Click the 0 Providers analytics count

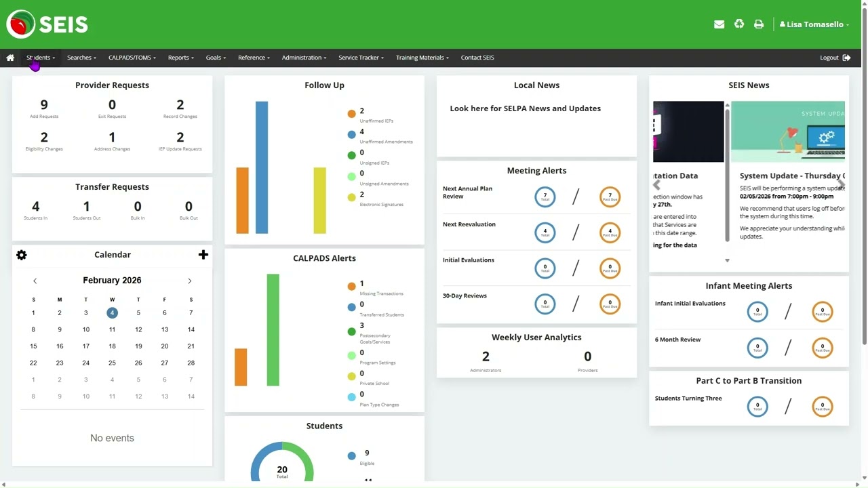[x=587, y=357]
